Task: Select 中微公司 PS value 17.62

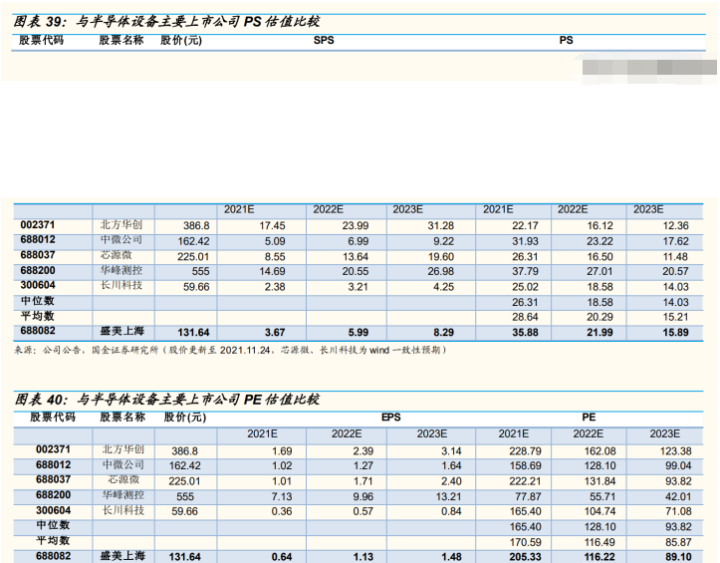Action: pyautogui.click(x=675, y=242)
